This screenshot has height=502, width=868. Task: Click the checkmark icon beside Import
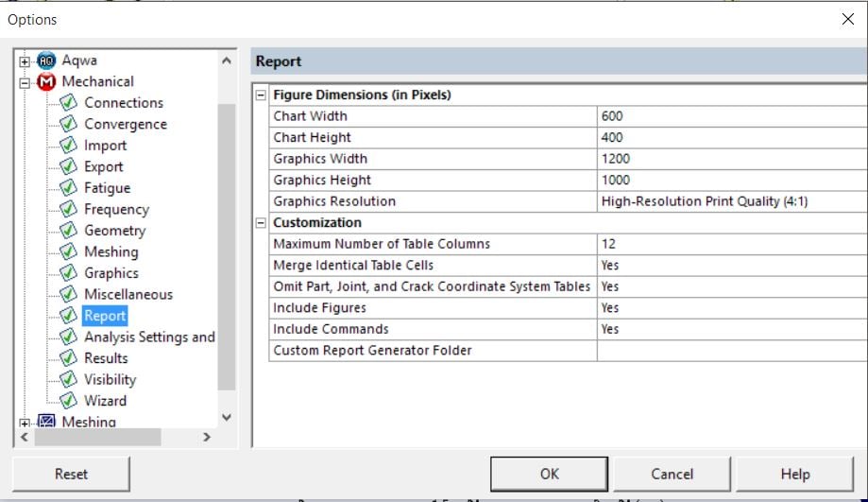tap(69, 146)
